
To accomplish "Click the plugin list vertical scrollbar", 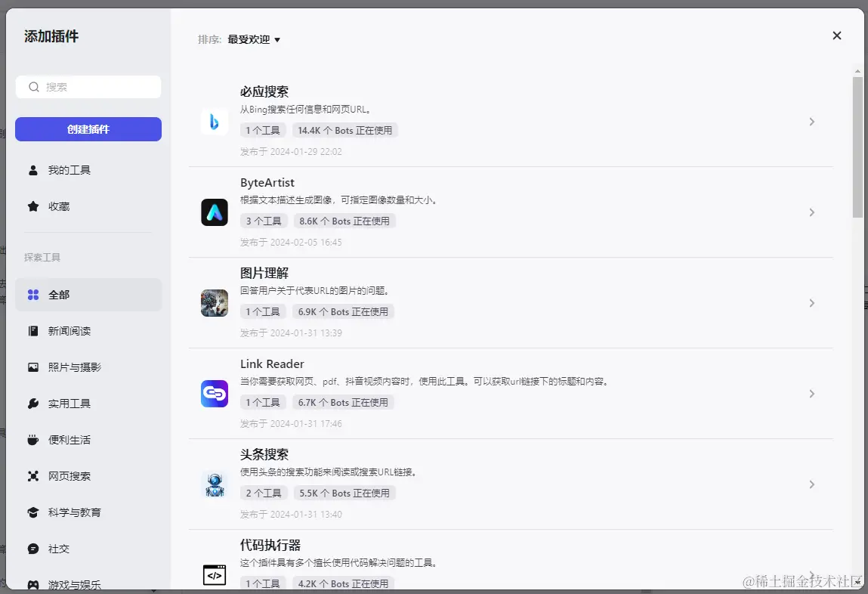I will [857, 147].
